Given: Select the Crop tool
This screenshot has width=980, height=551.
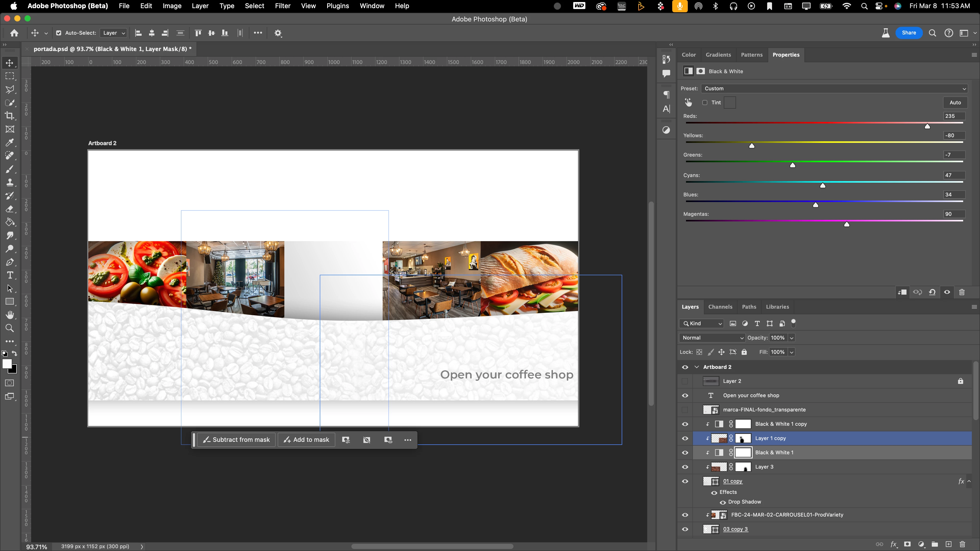Looking at the screenshot, I should [10, 116].
